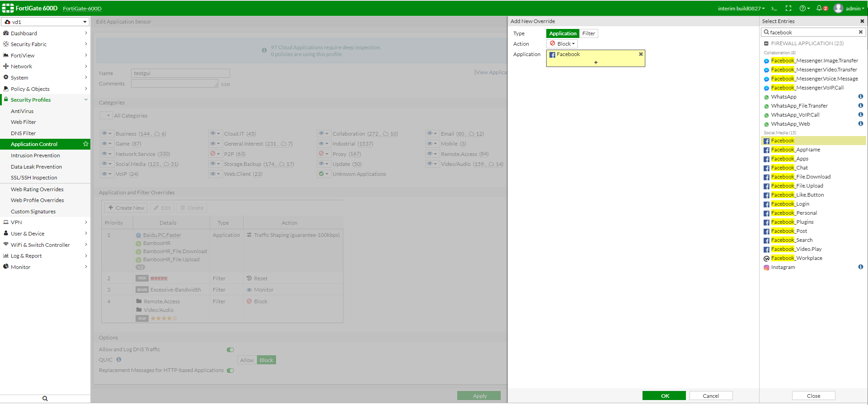Click the System gear icon
868x405 pixels.
coord(6,77)
